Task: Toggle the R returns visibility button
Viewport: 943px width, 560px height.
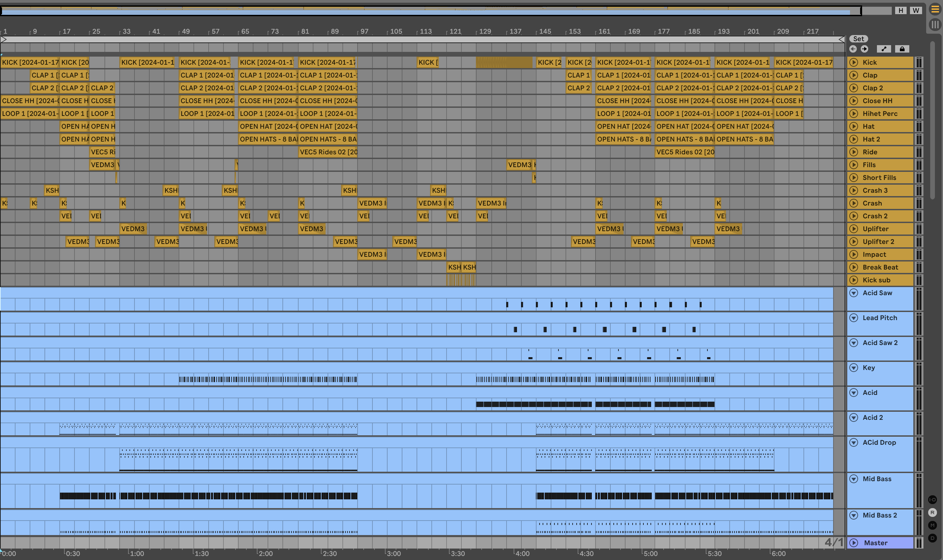Action: (x=932, y=512)
